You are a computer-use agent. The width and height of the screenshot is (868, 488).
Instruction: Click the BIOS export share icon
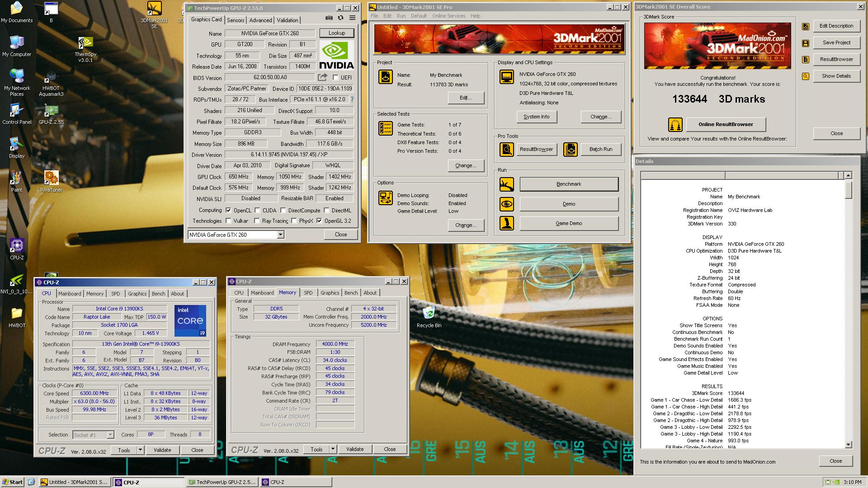tap(322, 77)
